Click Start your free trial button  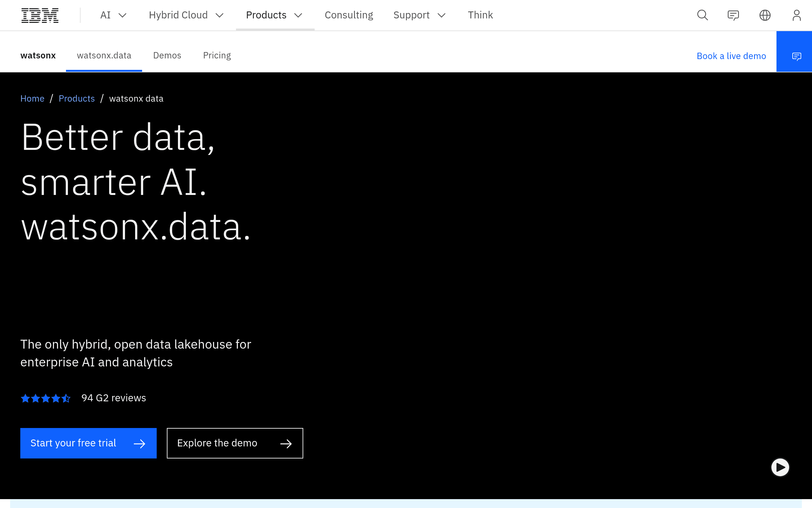(88, 443)
